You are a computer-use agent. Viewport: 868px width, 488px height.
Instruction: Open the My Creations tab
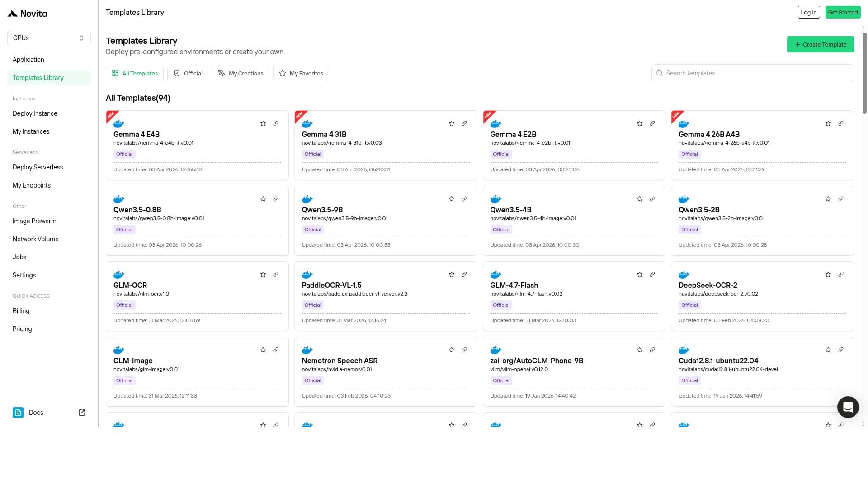[x=241, y=73]
